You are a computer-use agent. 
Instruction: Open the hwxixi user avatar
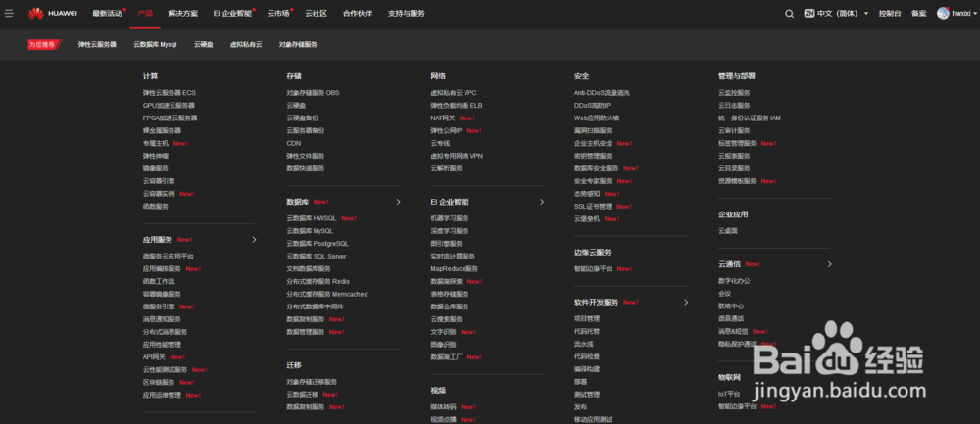943,13
